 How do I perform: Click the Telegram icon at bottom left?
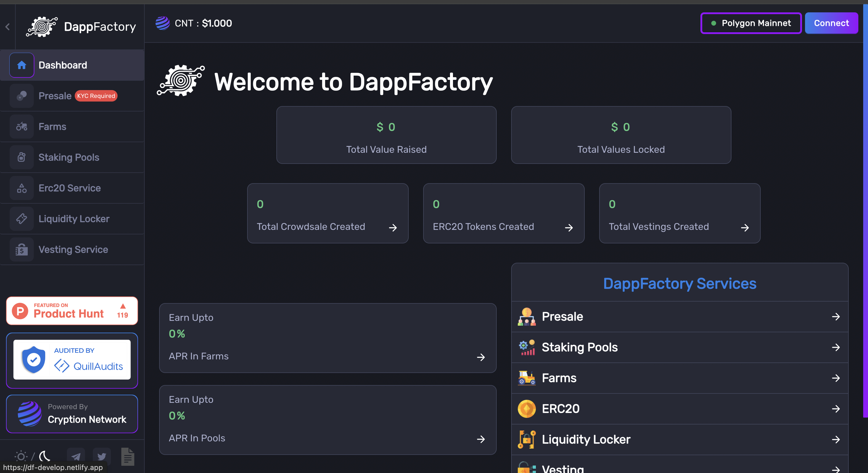coord(76,457)
